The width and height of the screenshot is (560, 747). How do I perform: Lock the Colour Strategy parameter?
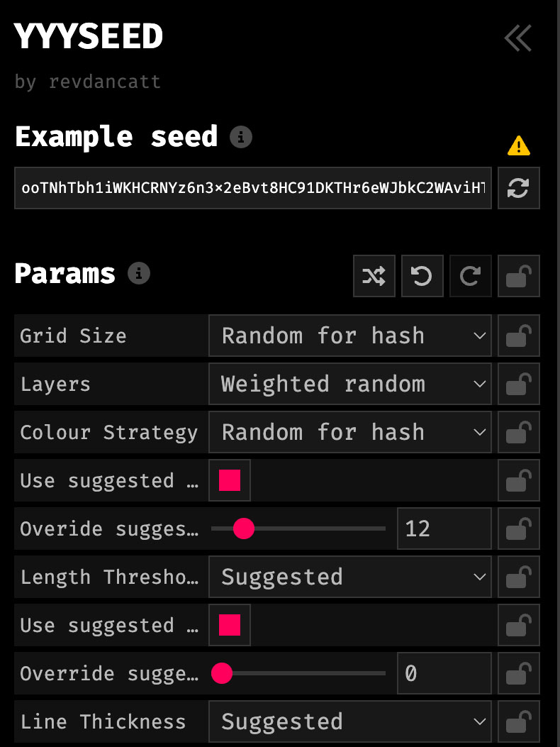519,432
